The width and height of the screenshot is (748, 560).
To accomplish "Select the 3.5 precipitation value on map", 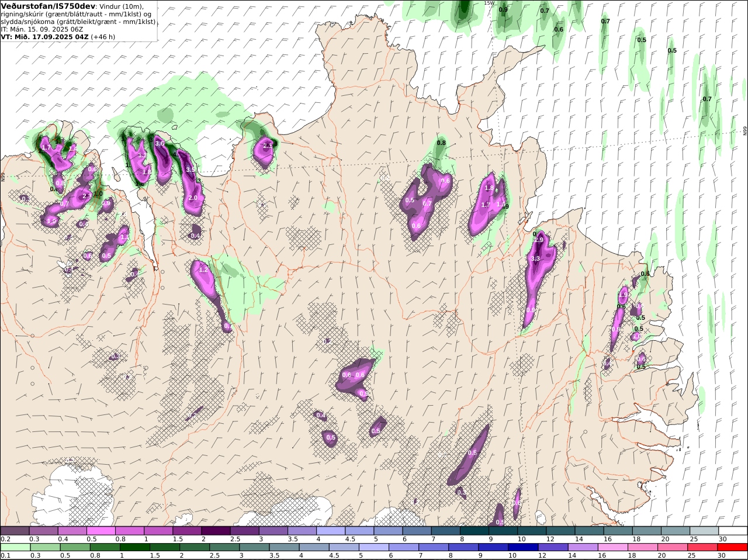I will [191, 170].
